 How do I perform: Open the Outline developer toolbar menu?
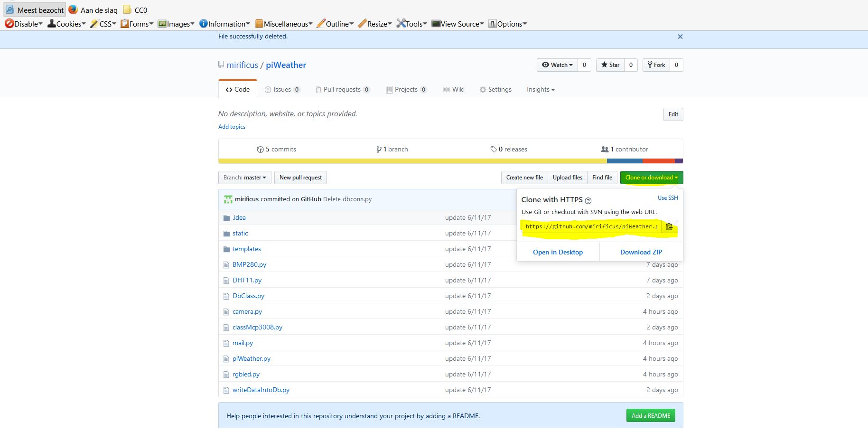point(335,24)
